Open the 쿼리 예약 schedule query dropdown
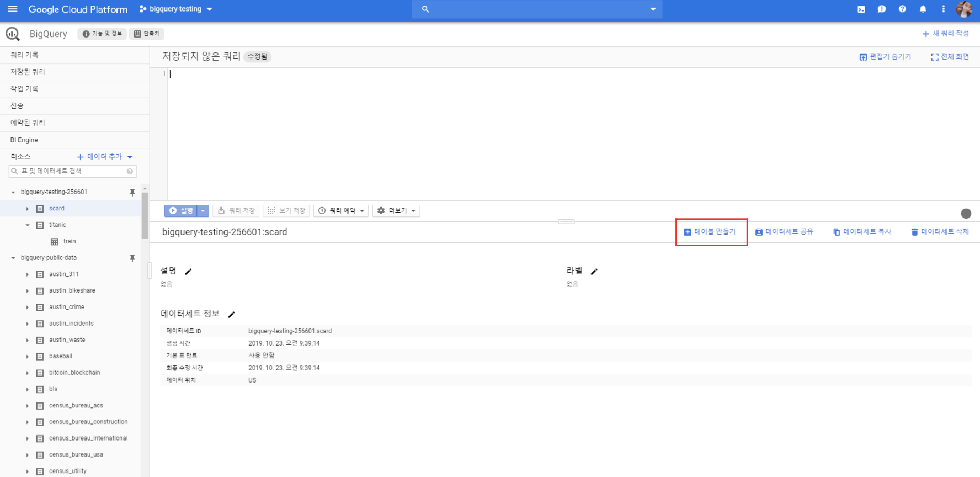 [341, 210]
